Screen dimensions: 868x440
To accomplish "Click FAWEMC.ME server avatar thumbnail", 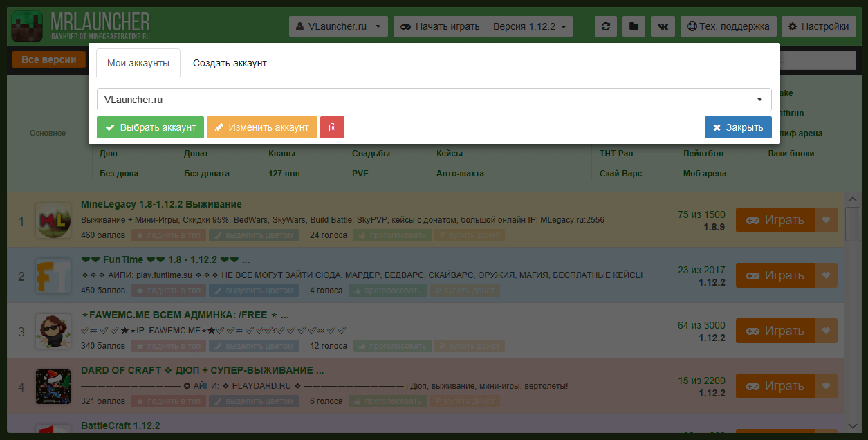I will click(53, 331).
